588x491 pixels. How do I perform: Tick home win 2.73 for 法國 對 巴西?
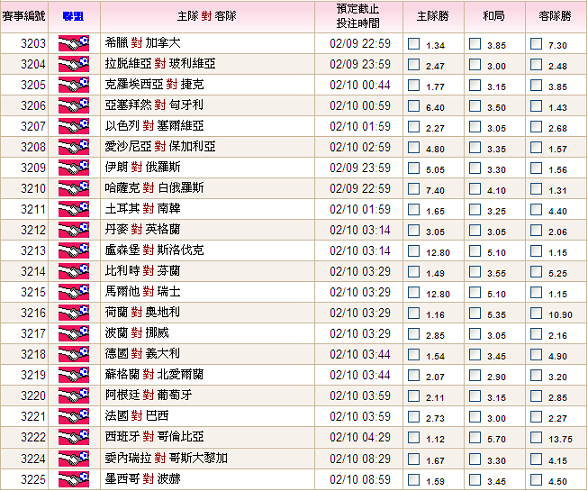point(414,417)
